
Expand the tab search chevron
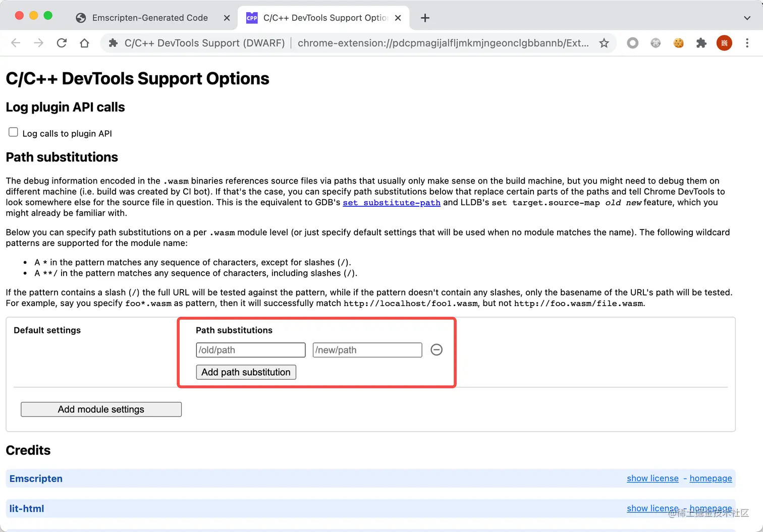click(747, 18)
